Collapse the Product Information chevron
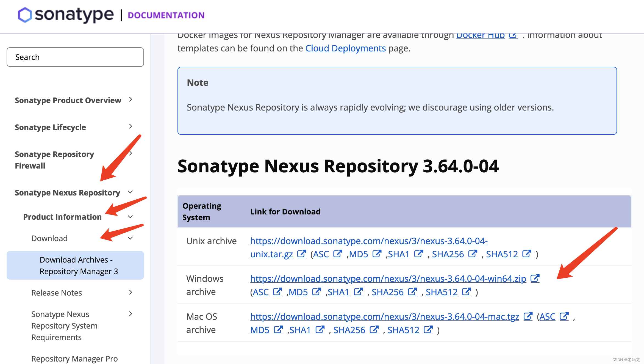The width and height of the screenshot is (644, 364). (131, 217)
